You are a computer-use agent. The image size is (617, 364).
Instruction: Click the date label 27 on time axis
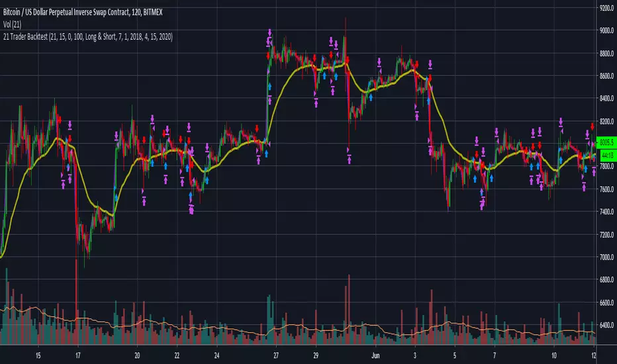click(x=276, y=356)
